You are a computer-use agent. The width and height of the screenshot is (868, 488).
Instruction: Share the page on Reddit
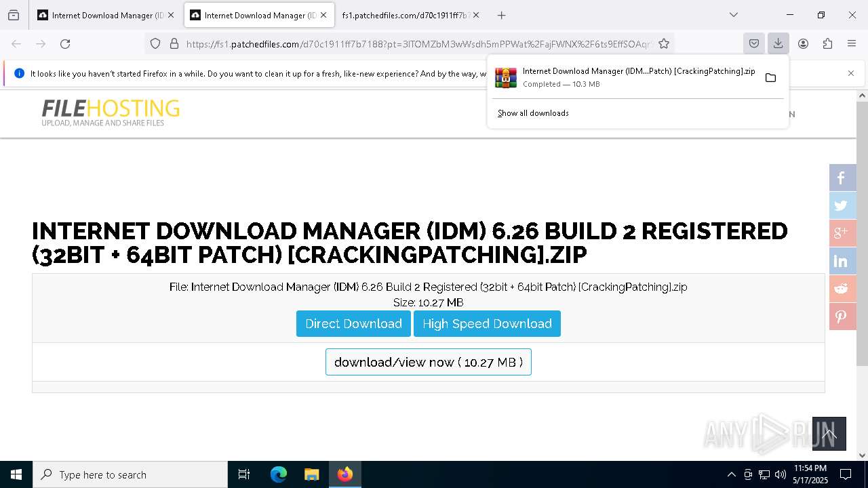(x=843, y=289)
